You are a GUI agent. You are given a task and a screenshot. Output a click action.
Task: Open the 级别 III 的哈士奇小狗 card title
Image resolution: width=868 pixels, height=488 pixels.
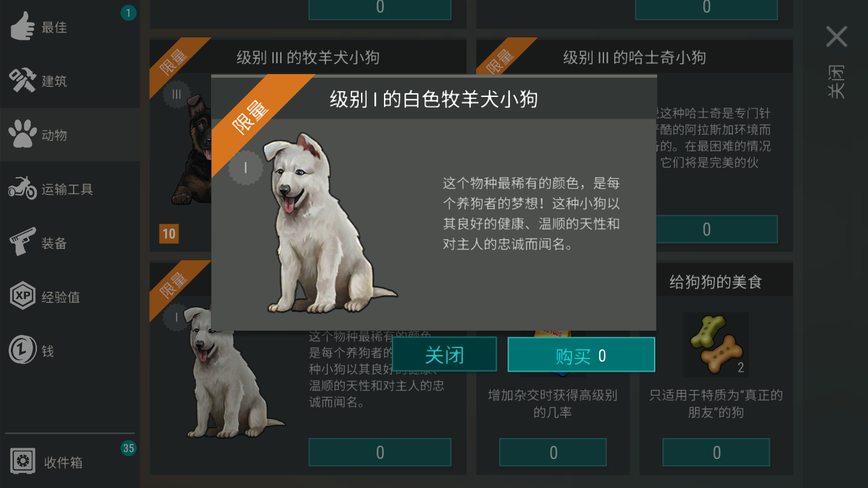[634, 58]
